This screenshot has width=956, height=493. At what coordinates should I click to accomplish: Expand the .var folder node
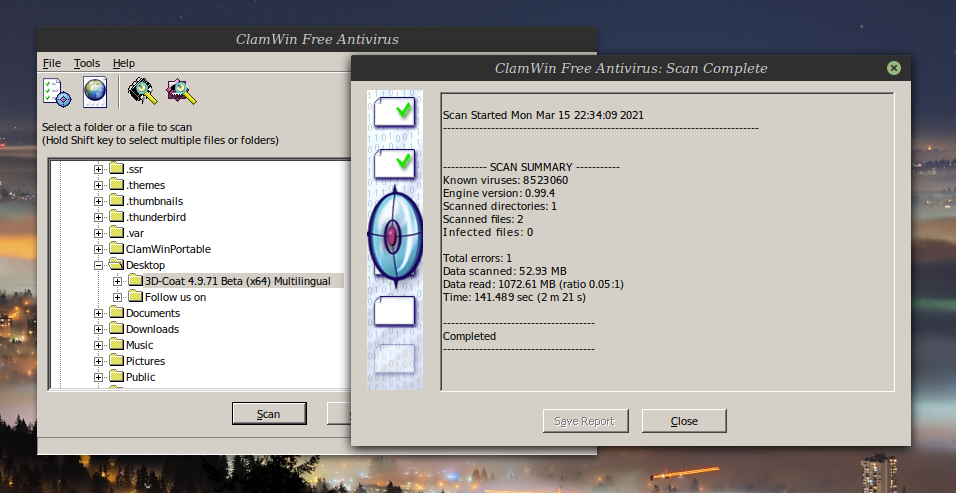98,233
